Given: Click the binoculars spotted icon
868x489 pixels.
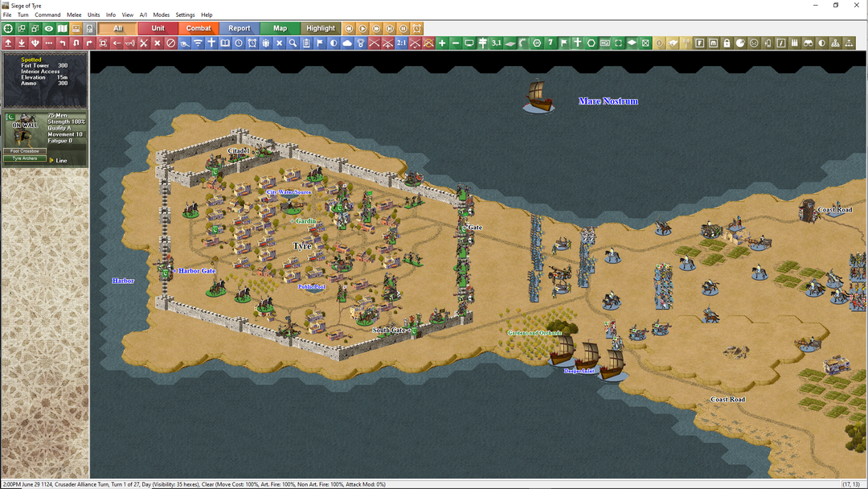Looking at the screenshot, I should 809,43.
